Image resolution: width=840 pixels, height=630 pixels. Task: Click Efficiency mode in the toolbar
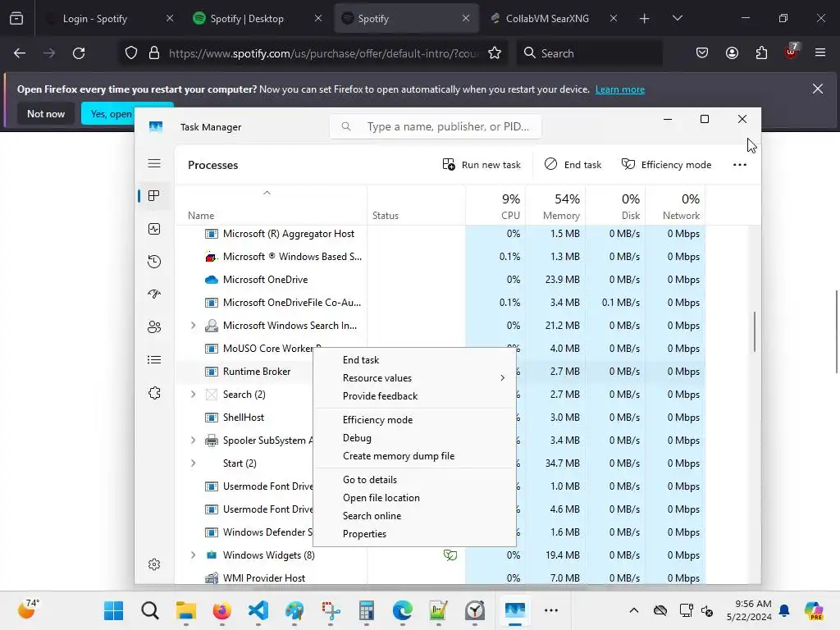point(666,164)
